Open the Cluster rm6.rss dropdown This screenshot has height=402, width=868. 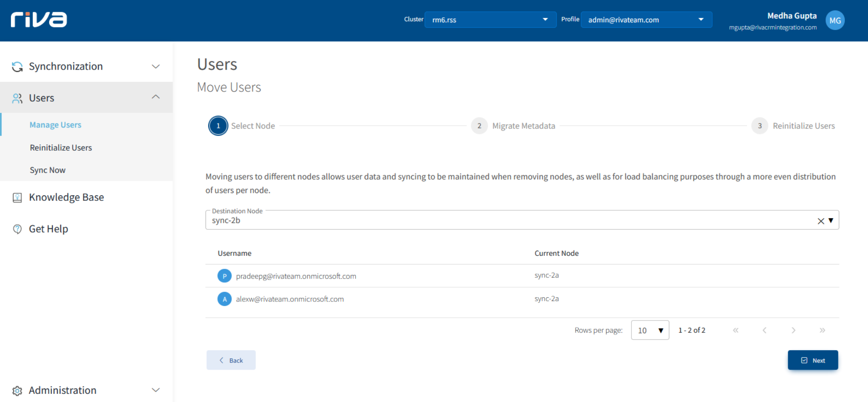click(490, 20)
